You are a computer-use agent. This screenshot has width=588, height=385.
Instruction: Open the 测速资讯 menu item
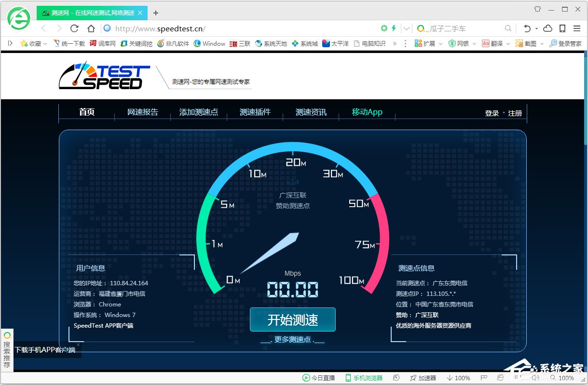pos(311,112)
